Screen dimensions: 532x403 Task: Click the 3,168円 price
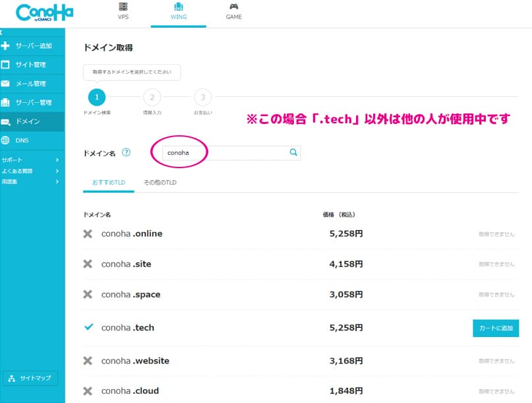(346, 361)
